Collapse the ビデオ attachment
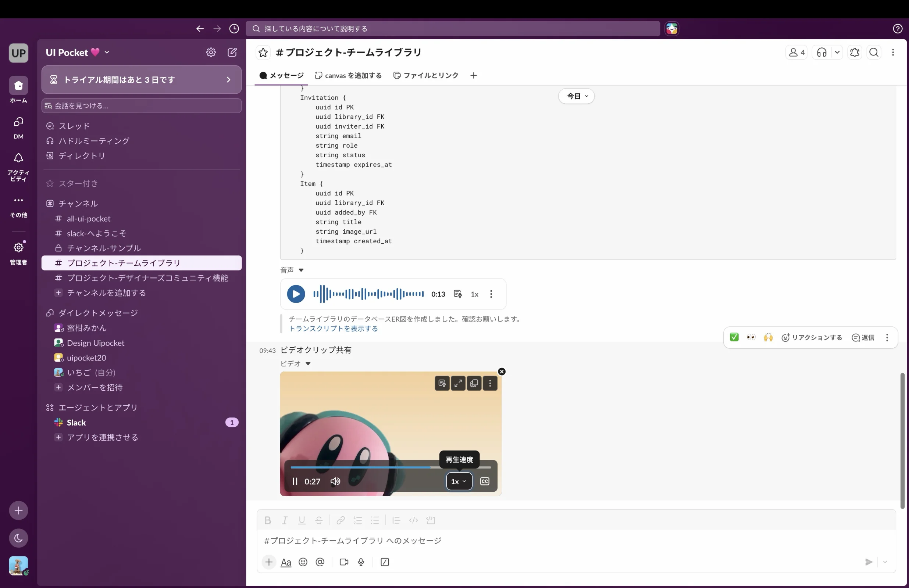 (308, 364)
